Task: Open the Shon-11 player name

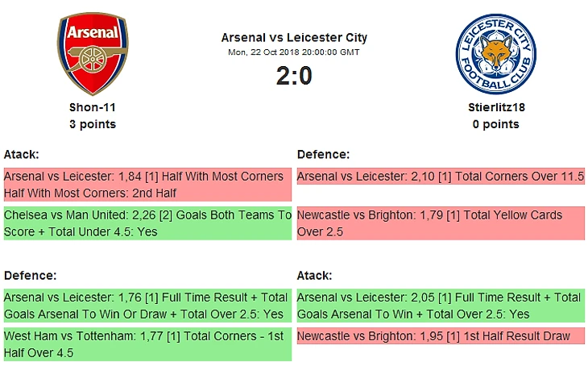Action: point(93,106)
